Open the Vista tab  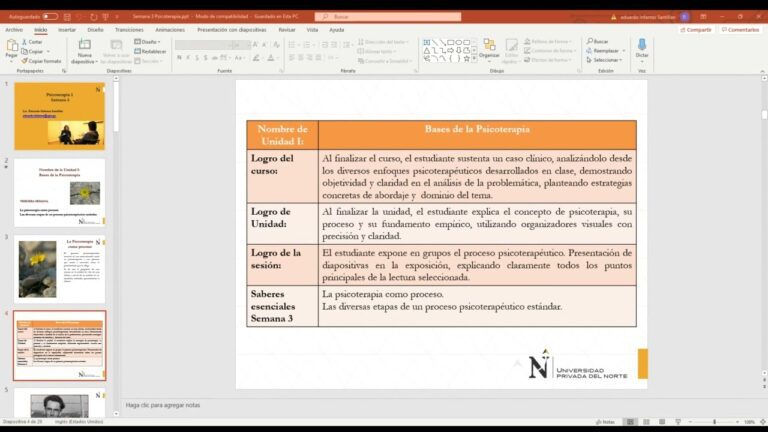click(312, 30)
